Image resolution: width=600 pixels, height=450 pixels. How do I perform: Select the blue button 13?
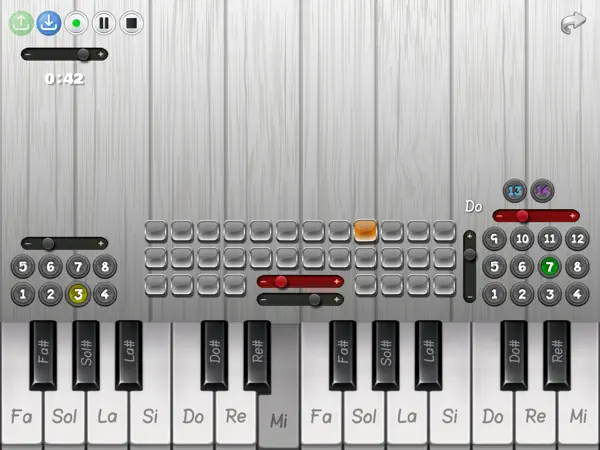pyautogui.click(x=515, y=191)
